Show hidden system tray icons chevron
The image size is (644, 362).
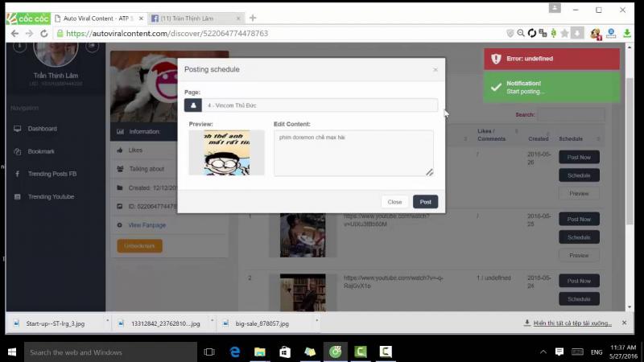543,352
